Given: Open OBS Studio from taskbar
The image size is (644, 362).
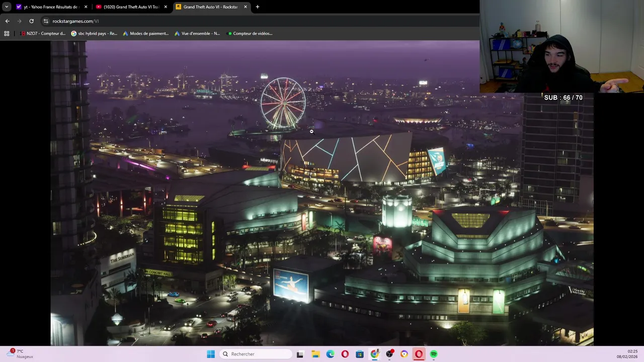Looking at the screenshot, I should click(x=389, y=354).
